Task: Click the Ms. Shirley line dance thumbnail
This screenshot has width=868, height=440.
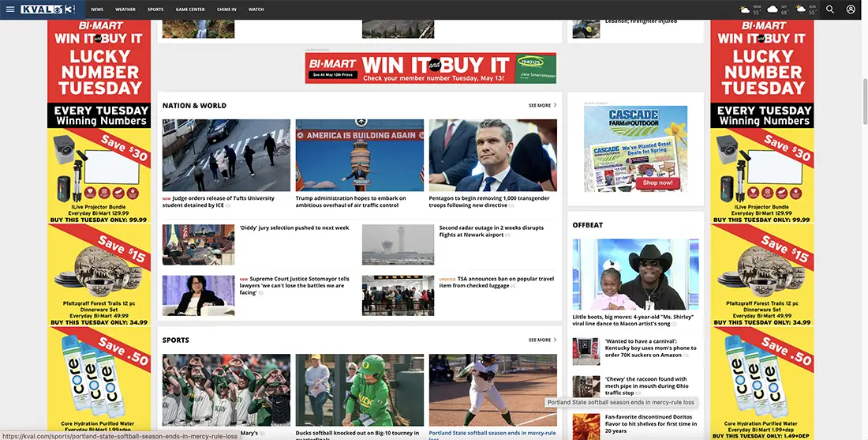Action: pyautogui.click(x=635, y=274)
